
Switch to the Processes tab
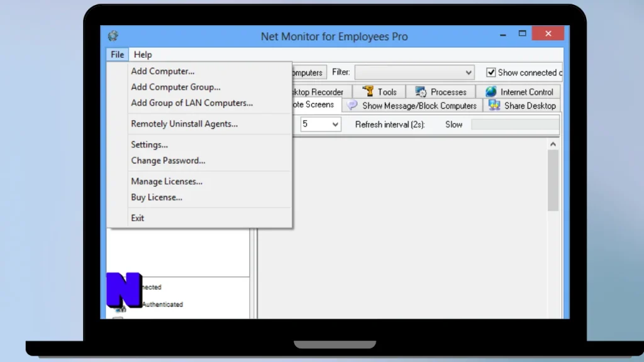(x=440, y=92)
